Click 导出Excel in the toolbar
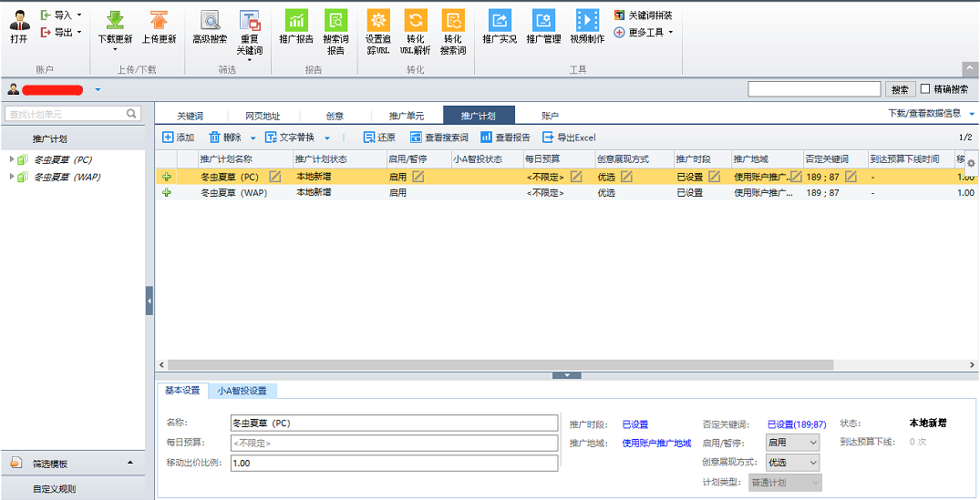Screen dimensions: 980x500 [x=569, y=138]
